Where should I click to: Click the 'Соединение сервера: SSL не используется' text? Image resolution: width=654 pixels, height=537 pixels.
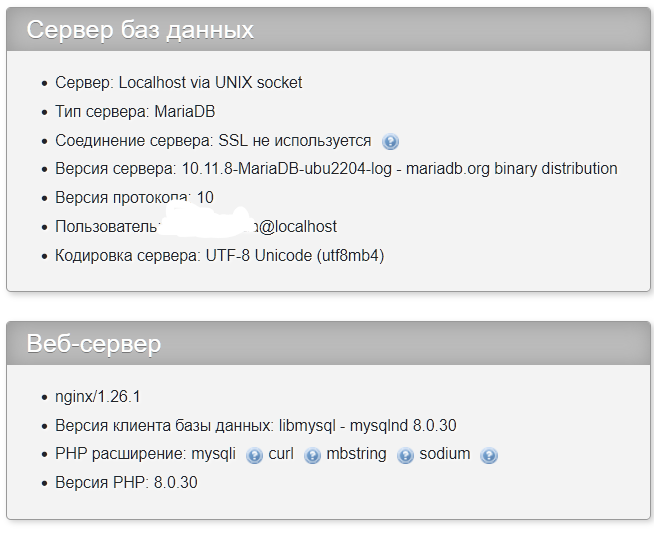tap(213, 141)
